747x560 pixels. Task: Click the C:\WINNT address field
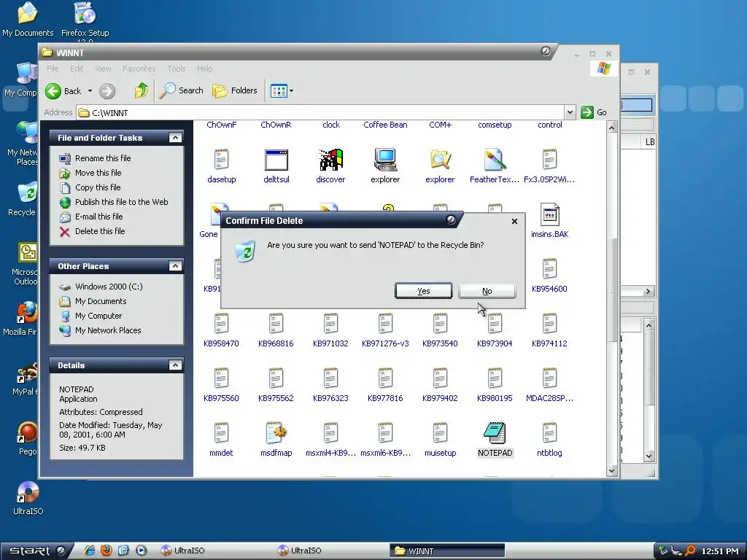tap(321, 113)
